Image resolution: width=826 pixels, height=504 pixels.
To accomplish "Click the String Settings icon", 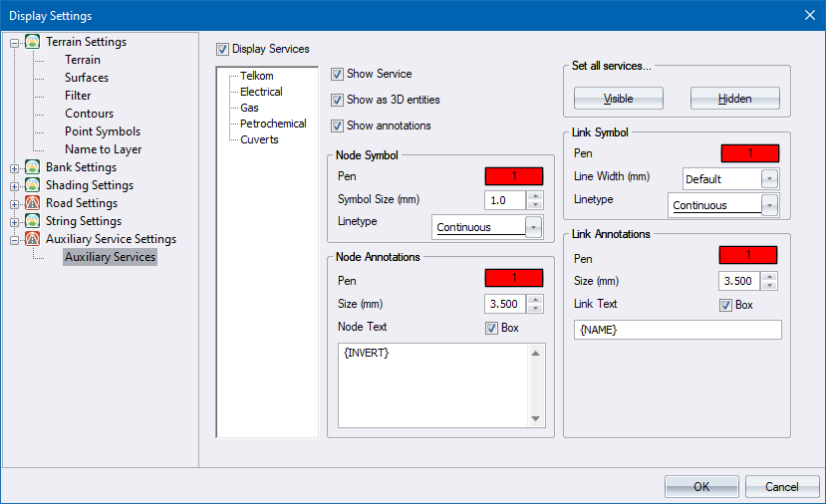I will (x=33, y=221).
